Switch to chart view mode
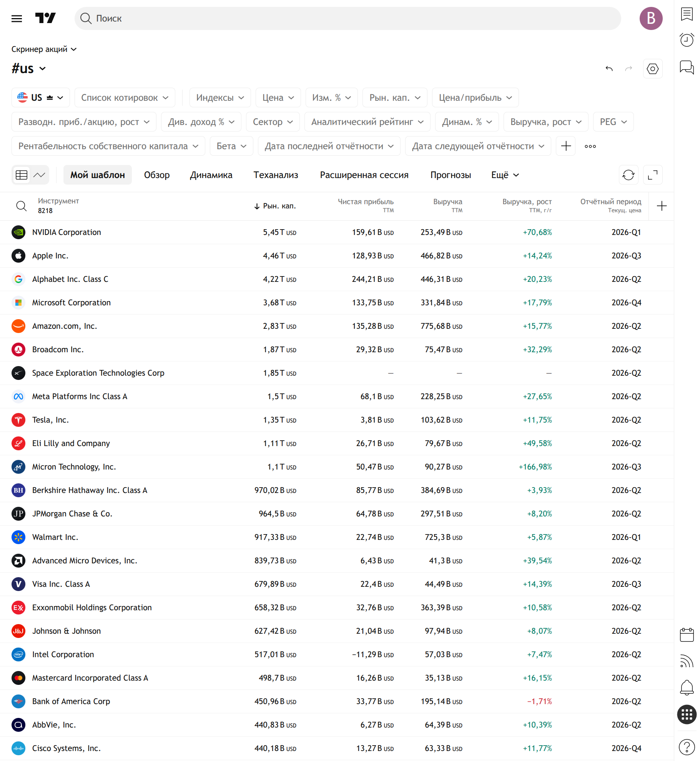Screen dimensions: 700x761 [x=39, y=175]
